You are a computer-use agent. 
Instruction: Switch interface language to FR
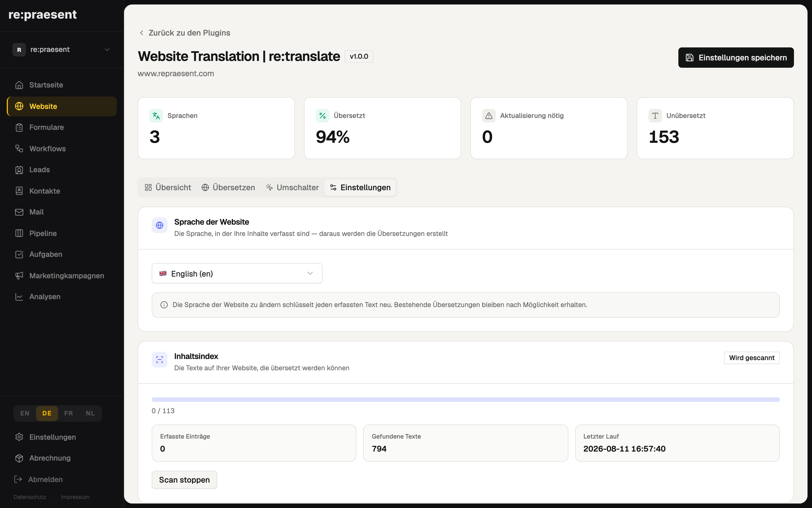click(69, 413)
